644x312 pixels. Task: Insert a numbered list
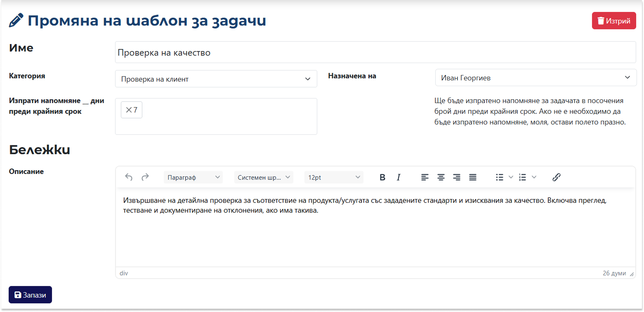pos(523,177)
